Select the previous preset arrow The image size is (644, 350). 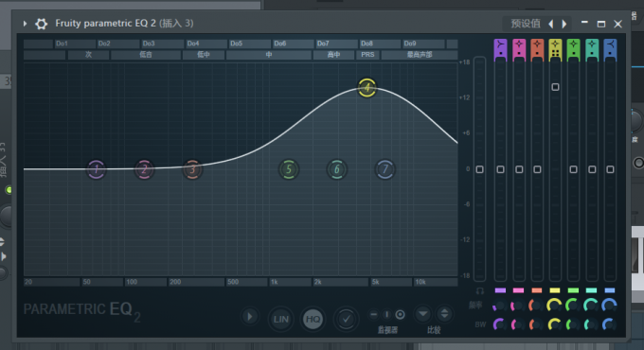pos(551,25)
